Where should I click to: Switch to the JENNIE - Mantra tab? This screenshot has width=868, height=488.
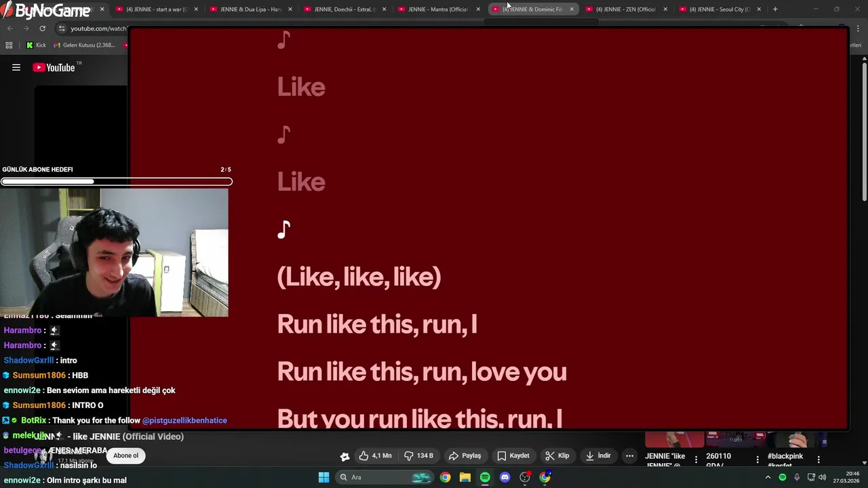pyautogui.click(x=438, y=9)
